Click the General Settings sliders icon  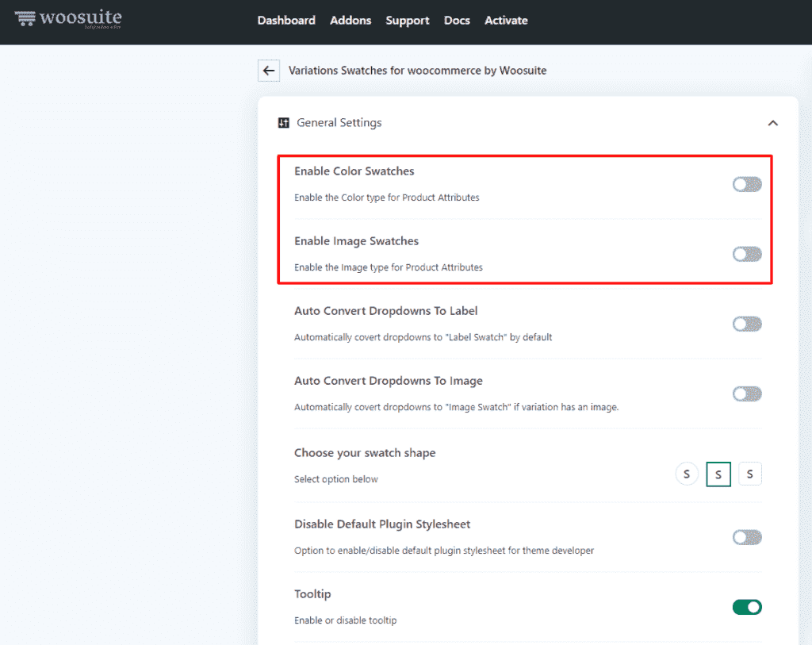coord(284,123)
